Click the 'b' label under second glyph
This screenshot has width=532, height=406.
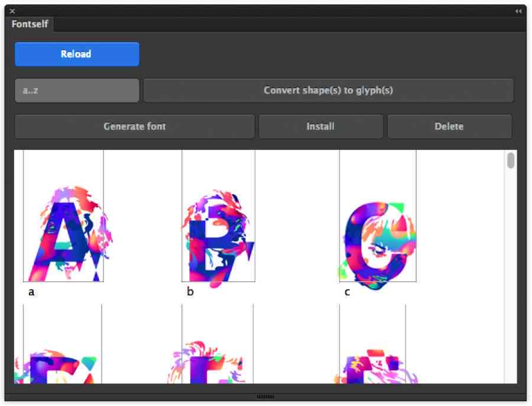(x=190, y=291)
